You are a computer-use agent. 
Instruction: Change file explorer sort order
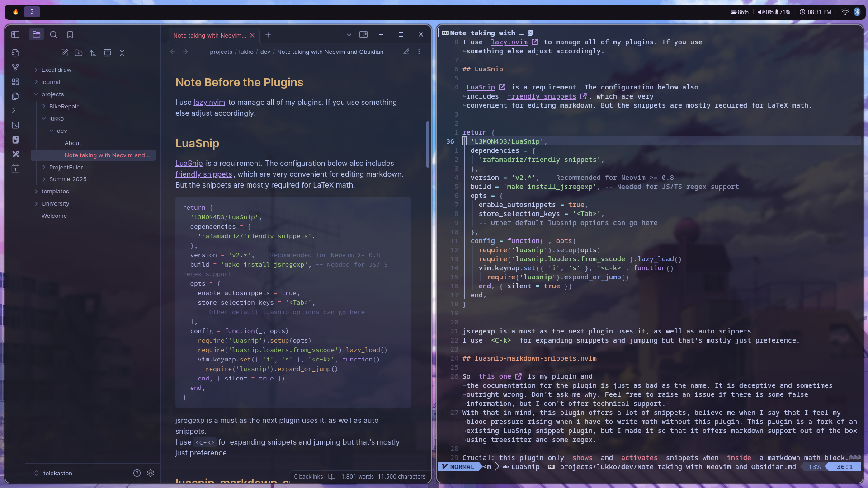[x=93, y=53]
